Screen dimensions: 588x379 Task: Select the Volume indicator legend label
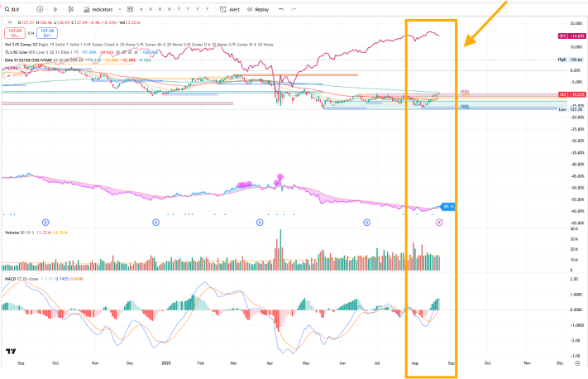12,233
